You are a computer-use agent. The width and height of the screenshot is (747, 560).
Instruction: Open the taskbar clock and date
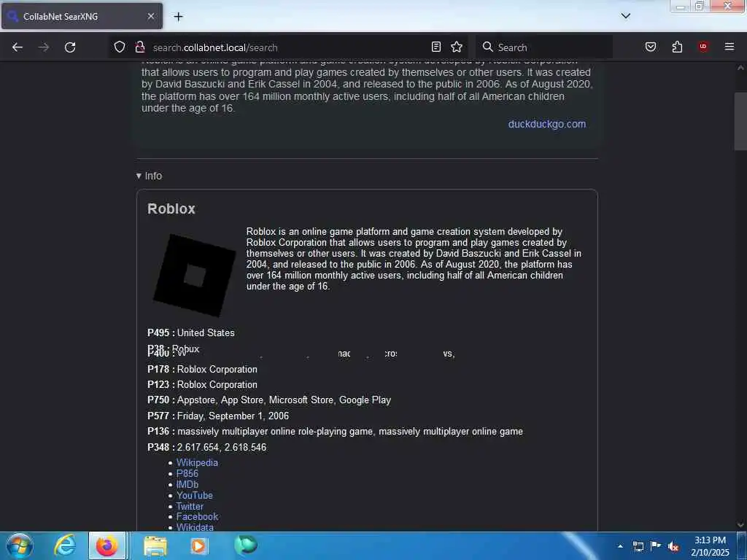[x=710, y=546]
